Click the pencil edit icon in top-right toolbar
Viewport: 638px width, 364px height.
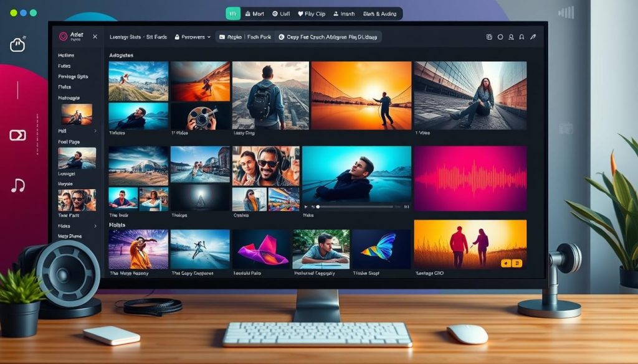click(533, 37)
